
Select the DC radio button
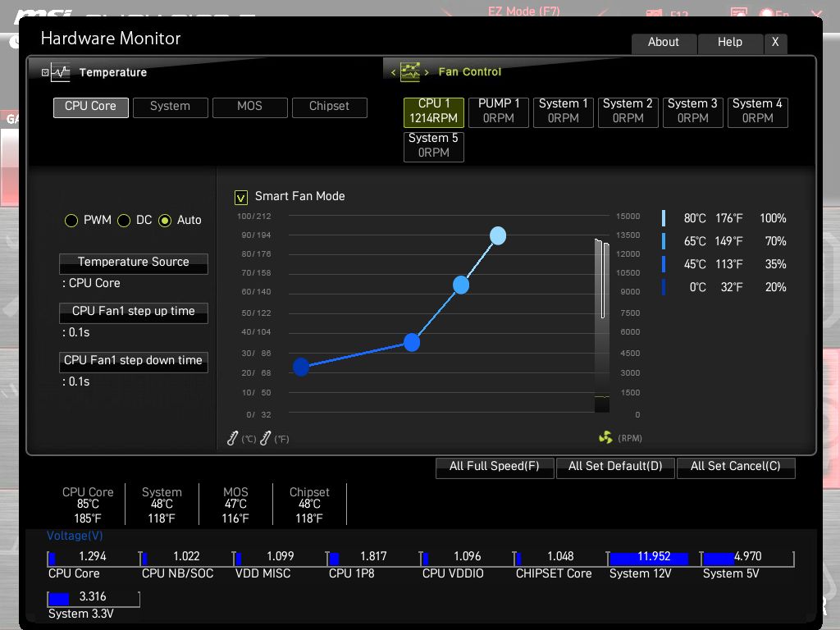(x=124, y=220)
